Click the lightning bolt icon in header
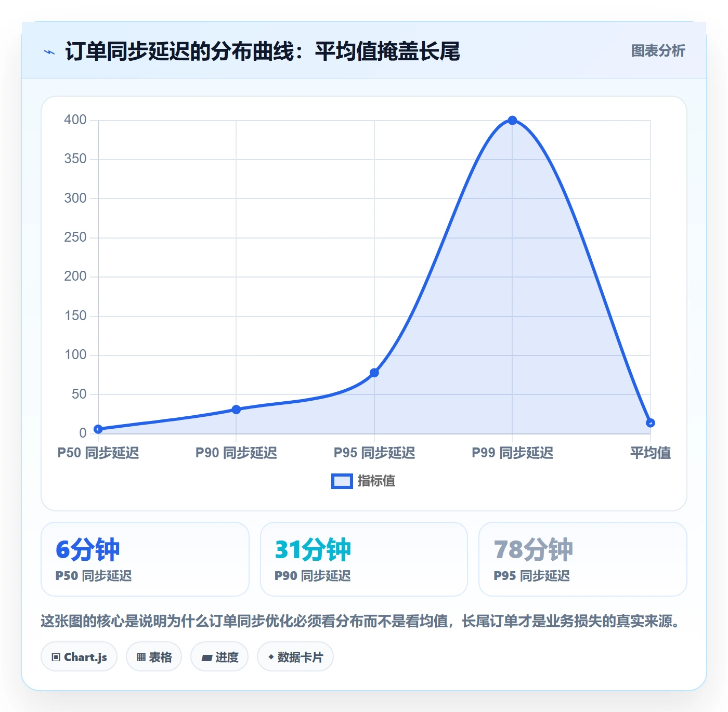This screenshot has height=712, width=728. pos(49,52)
